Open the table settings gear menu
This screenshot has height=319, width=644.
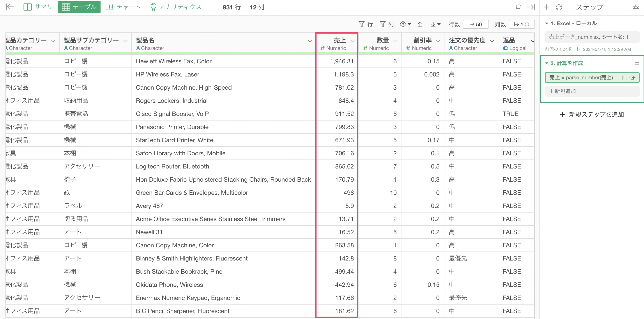[x=405, y=24]
